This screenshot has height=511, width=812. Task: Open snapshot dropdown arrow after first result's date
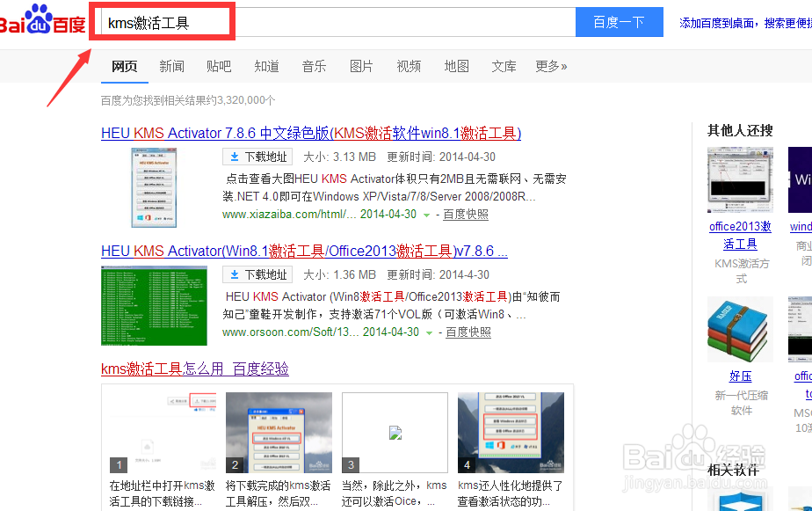tap(428, 213)
